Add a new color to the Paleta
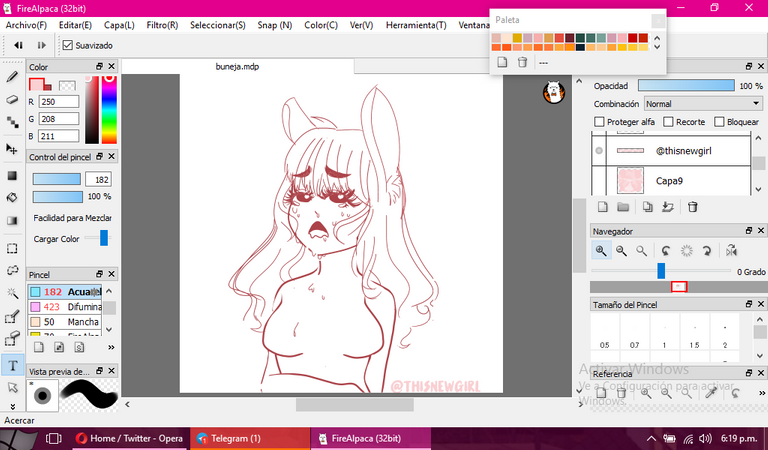Viewport: 768px width, 450px height. pyautogui.click(x=502, y=62)
